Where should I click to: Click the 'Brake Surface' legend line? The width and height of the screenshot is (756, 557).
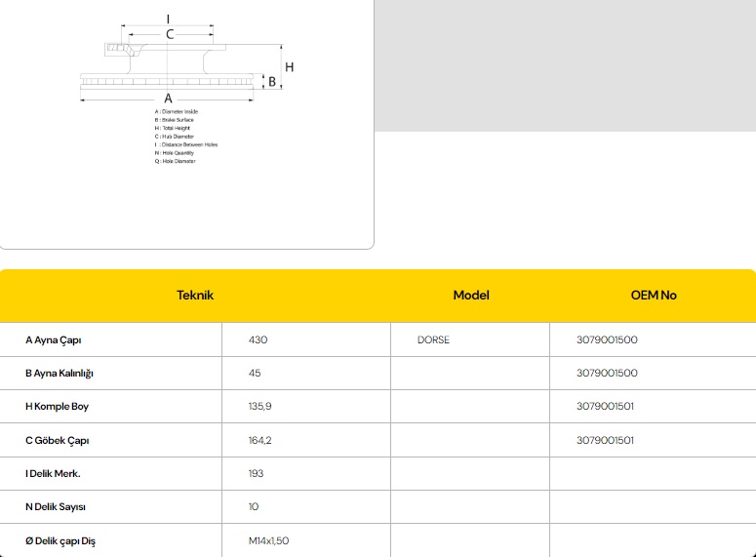pyautogui.click(x=174, y=120)
